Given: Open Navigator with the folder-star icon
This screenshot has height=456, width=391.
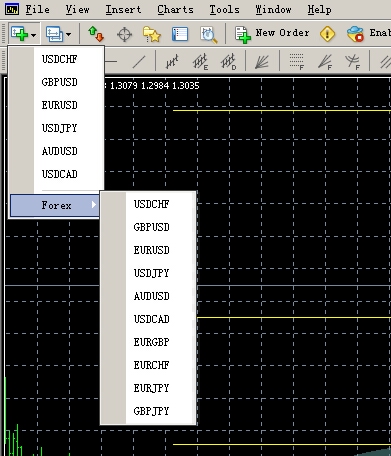Looking at the screenshot, I should click(x=152, y=34).
